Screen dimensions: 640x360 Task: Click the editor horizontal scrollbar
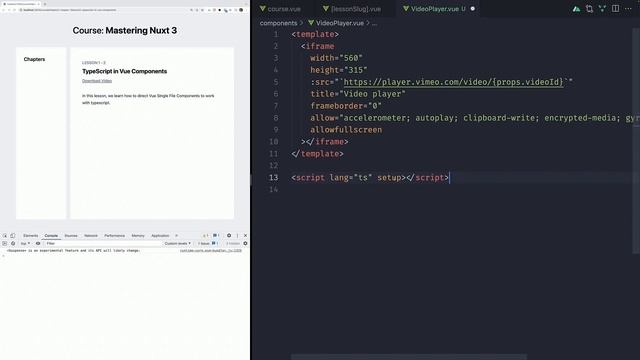point(408,357)
